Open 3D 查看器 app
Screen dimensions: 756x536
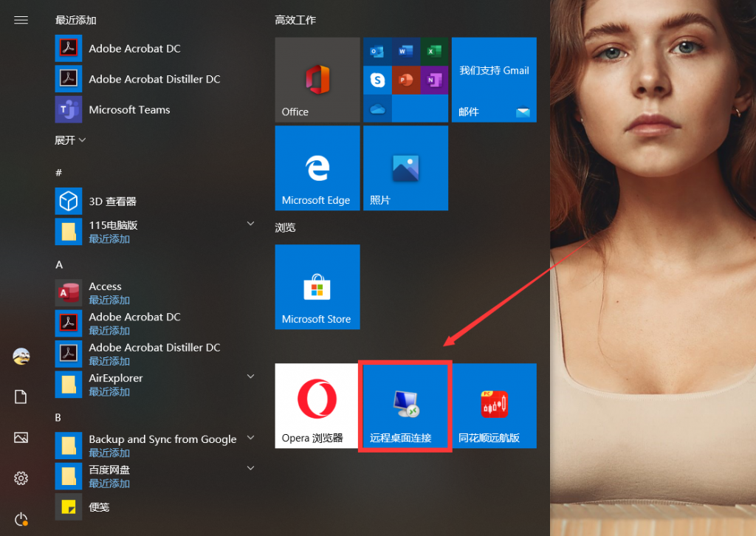pyautogui.click(x=155, y=201)
